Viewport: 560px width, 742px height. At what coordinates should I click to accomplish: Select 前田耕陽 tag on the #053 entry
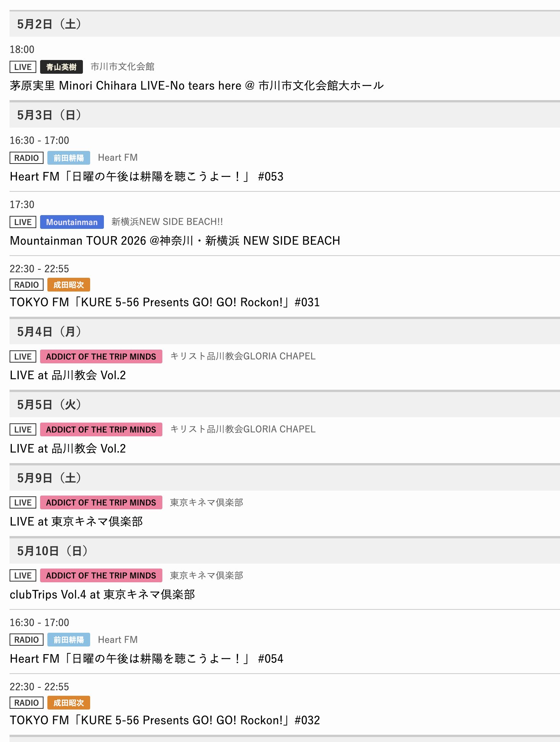pos(68,158)
